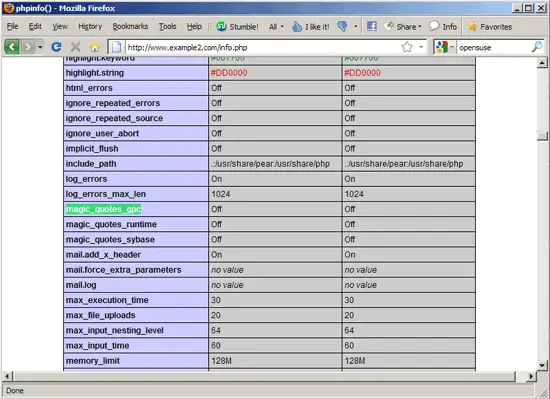Reload the page with the refresh icon
Viewport: 550px width, 399px height.
56,47
